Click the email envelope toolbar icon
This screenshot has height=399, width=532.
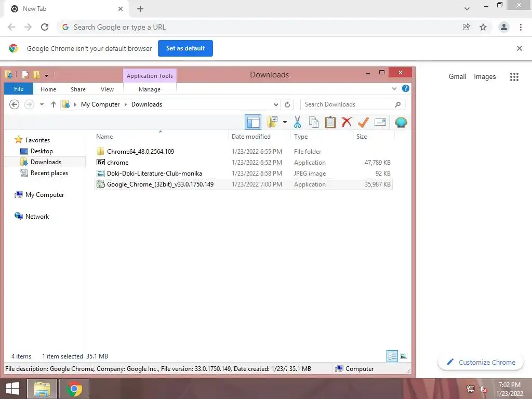click(380, 122)
